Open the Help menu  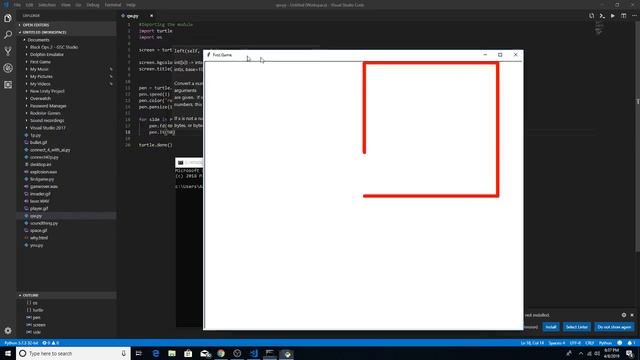pos(131,5)
